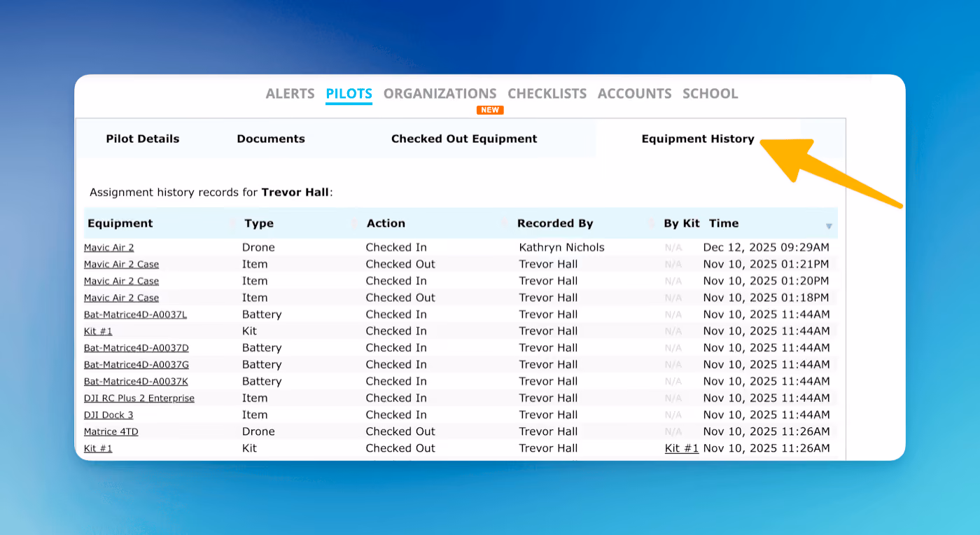Open Mavic Air 2 Case link at 01:21PM
The image size is (980, 535).
[x=121, y=264]
